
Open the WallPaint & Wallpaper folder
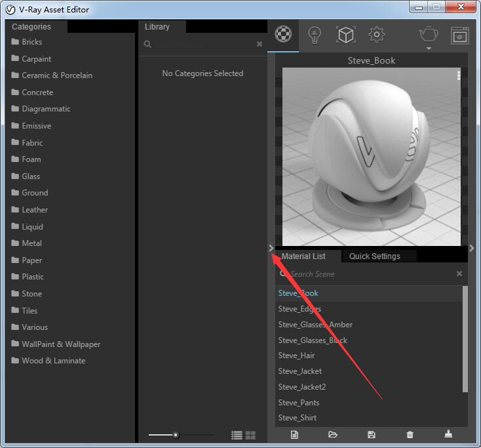click(56, 344)
